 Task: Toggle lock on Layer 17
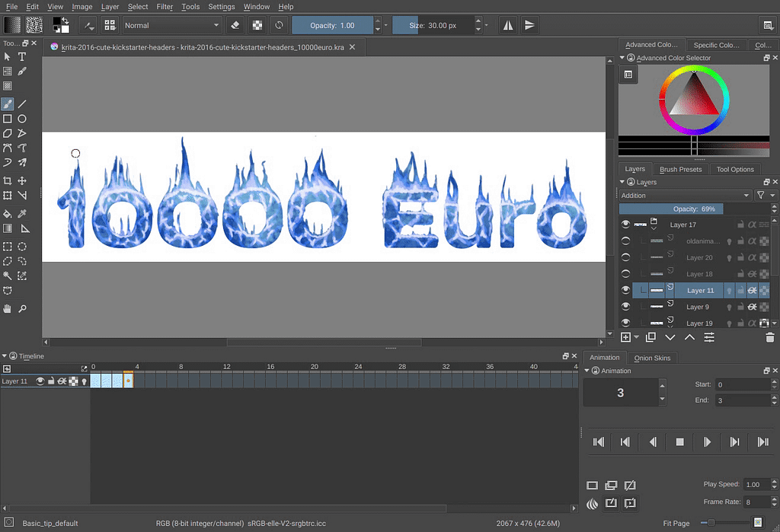coord(740,225)
